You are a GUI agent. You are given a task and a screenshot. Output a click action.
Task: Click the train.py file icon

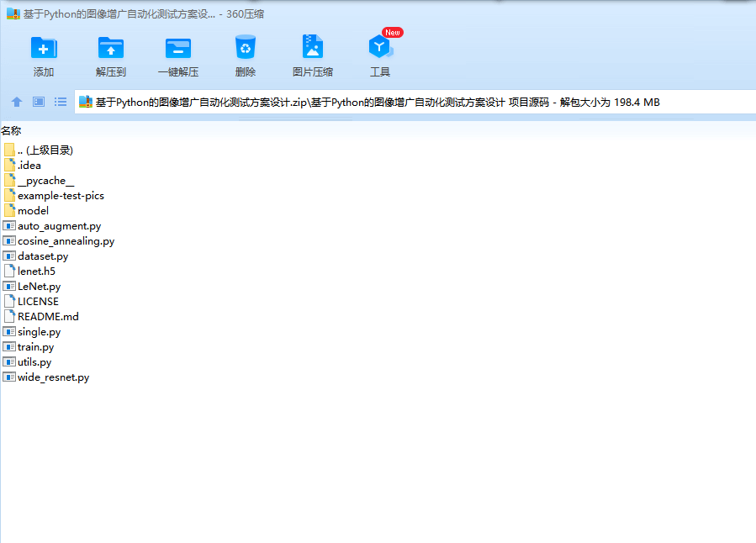[9, 346]
